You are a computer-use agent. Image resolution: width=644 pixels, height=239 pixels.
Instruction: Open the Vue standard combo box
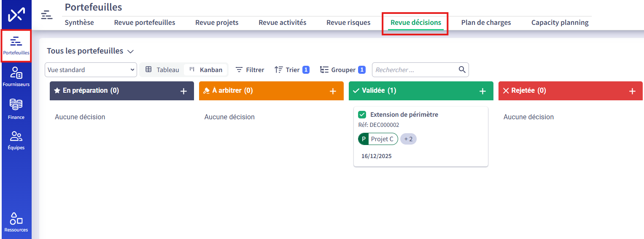click(x=91, y=70)
